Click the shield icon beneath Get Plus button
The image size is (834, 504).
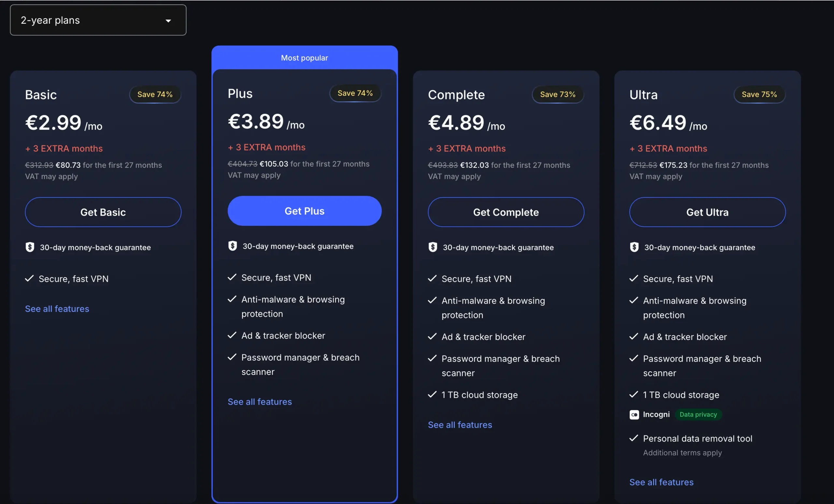tap(232, 246)
